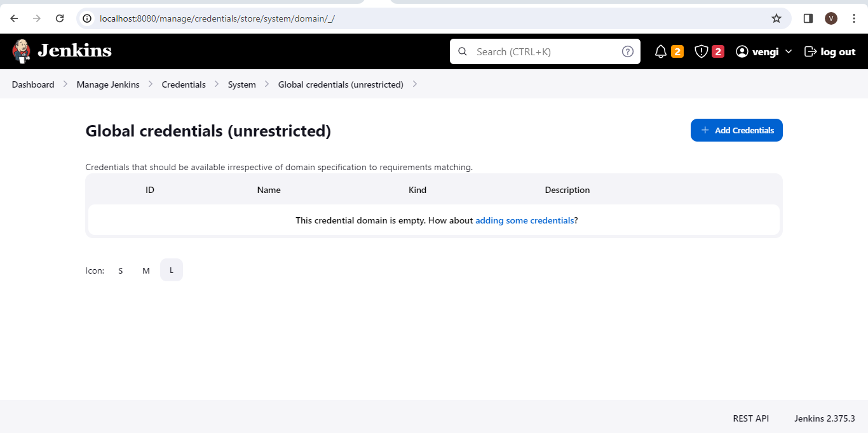Click the Jenkins butler logo icon
This screenshot has width=868, height=433.
[21, 51]
